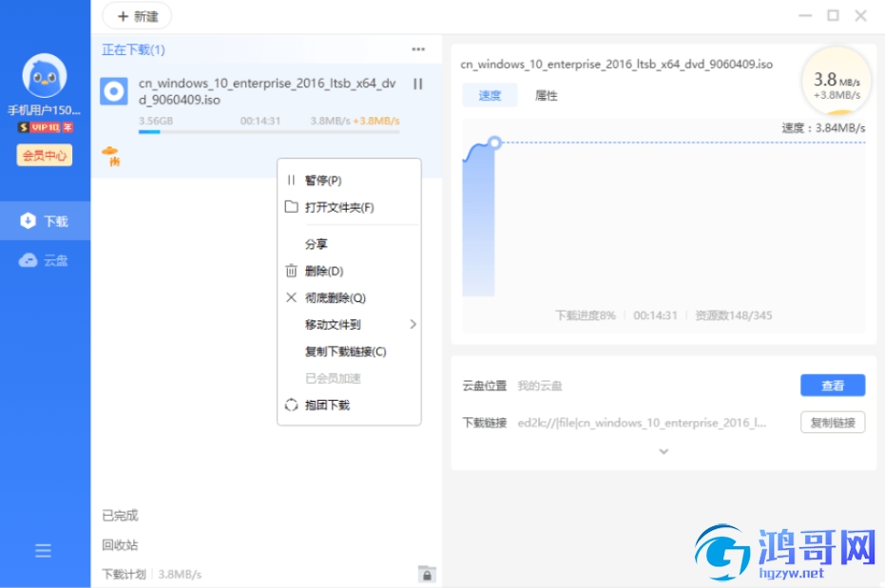
Task: Click the ISO disc file icon
Action: tap(114, 91)
